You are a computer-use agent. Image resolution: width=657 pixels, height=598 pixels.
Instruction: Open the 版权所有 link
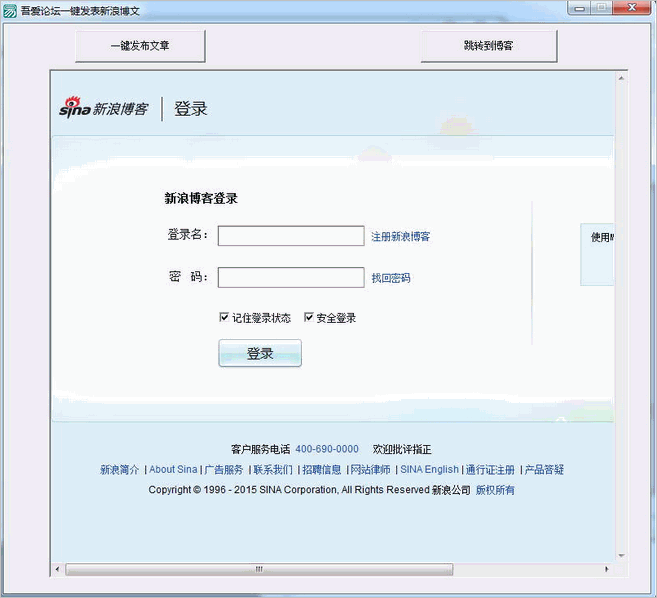(x=495, y=489)
